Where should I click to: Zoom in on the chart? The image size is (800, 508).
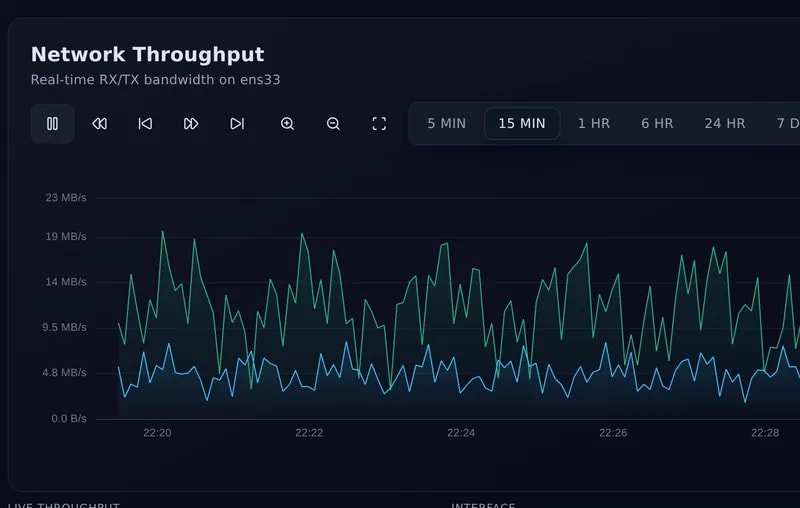click(287, 123)
